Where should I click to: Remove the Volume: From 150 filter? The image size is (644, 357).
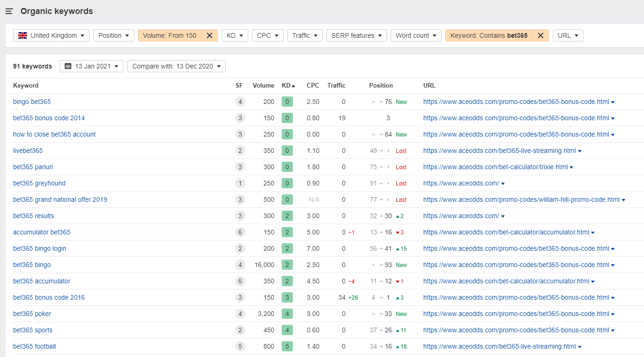[x=210, y=35]
